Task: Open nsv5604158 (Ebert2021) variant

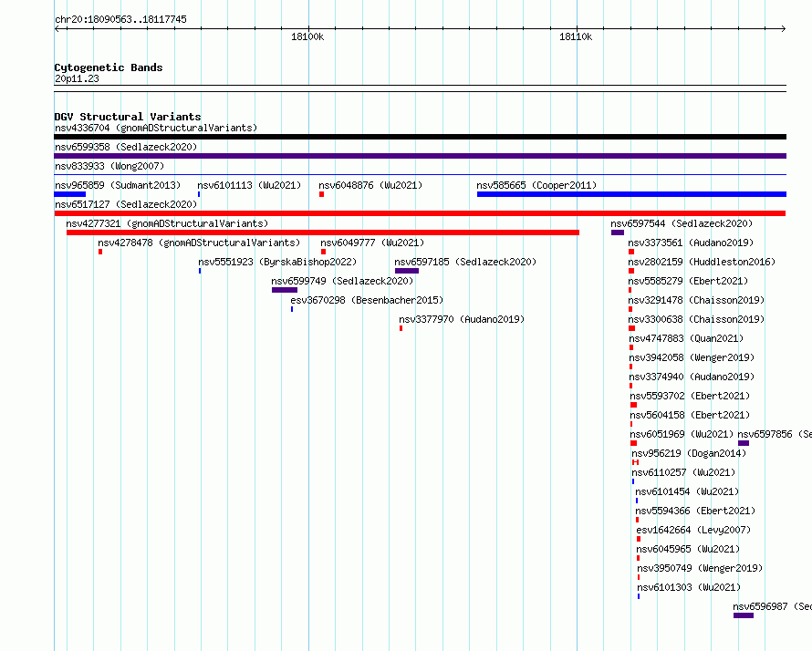Action: (690, 415)
